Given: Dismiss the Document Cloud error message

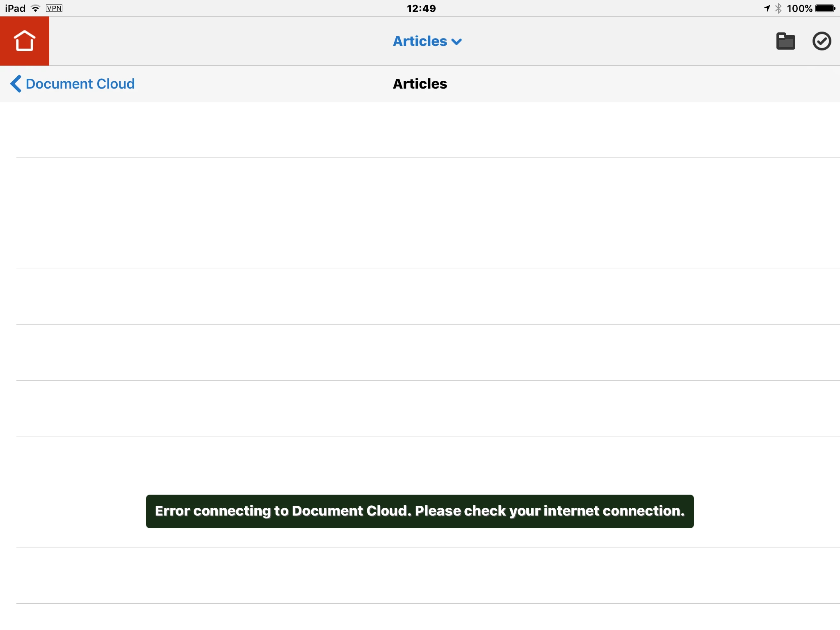Looking at the screenshot, I should (x=420, y=511).
